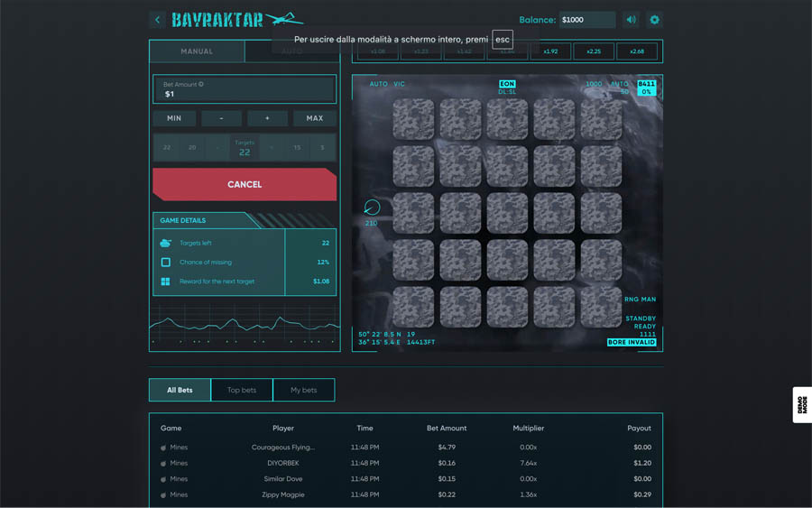Screen dimensions: 812x508
Task: Select the 22 targets preset
Action: [x=167, y=148]
